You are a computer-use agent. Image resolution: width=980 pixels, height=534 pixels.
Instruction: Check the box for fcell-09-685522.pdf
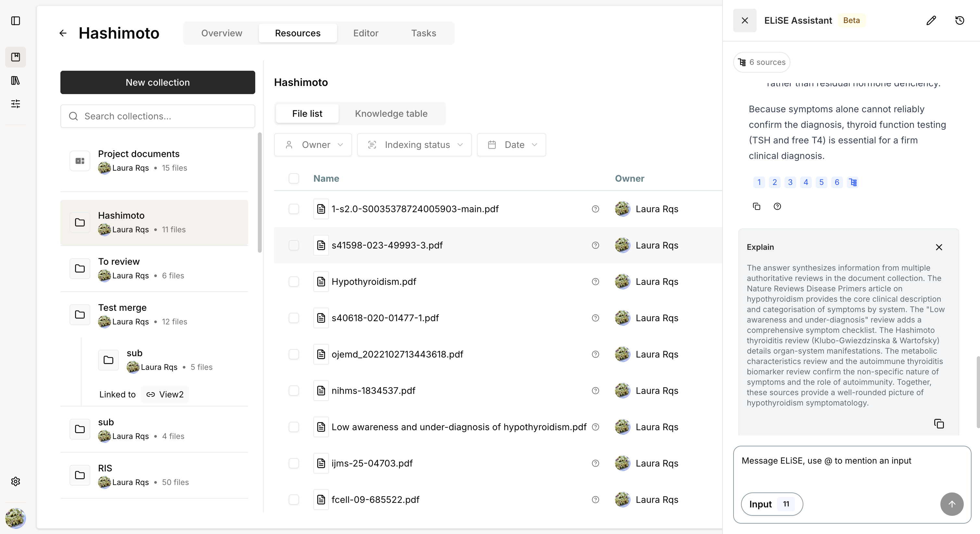294,499
